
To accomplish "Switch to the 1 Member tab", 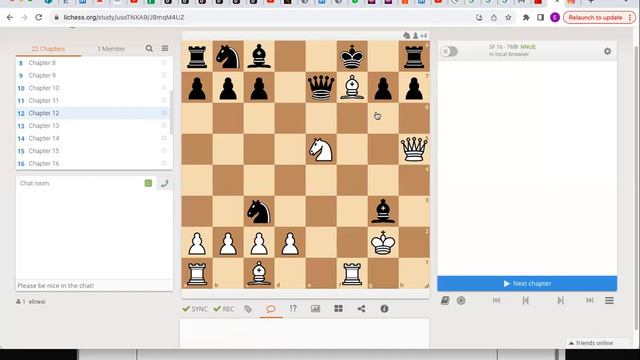I will pyautogui.click(x=111, y=49).
